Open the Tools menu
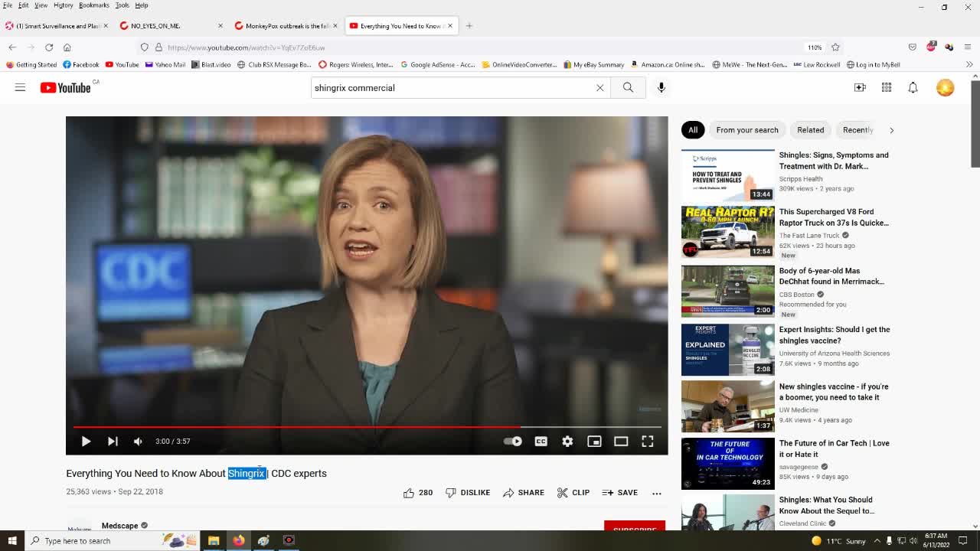This screenshot has height=551, width=980. point(122,5)
